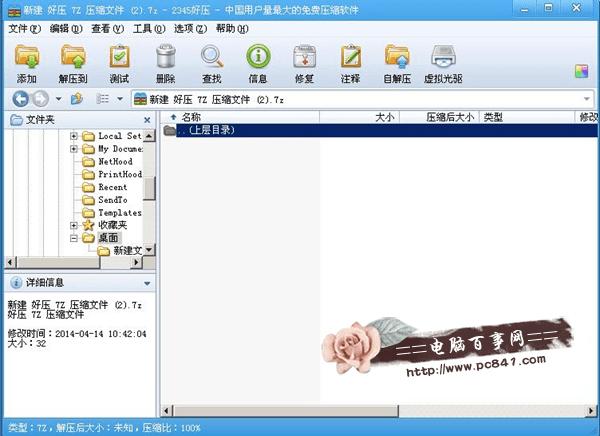600x436 pixels.
Task: Collapse the 桌面 tree node
Action: (74, 238)
